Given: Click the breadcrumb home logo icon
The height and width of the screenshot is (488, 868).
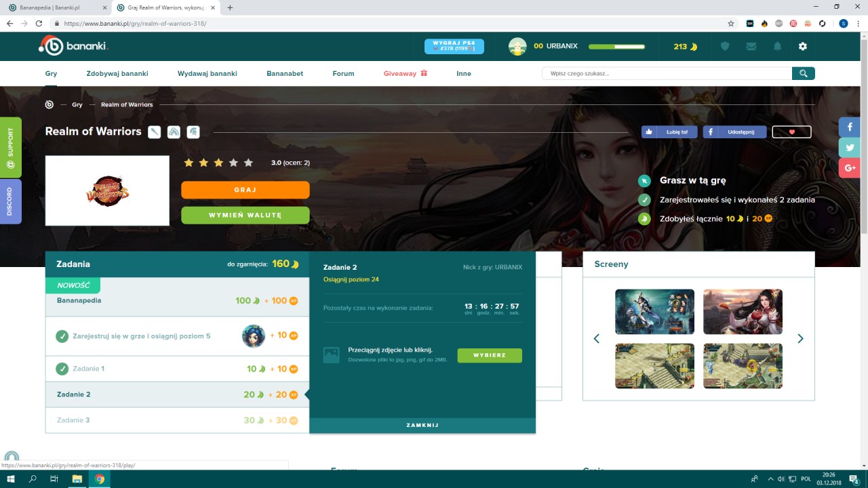Looking at the screenshot, I should click(50, 104).
